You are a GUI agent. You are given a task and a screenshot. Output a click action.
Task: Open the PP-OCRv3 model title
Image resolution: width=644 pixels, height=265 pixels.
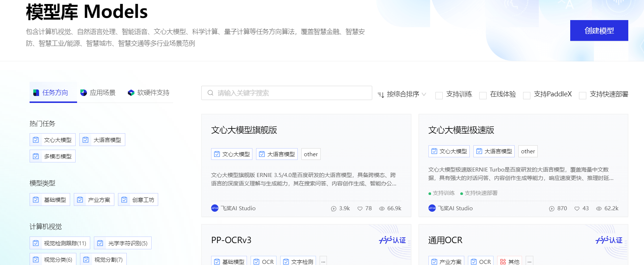coord(231,240)
